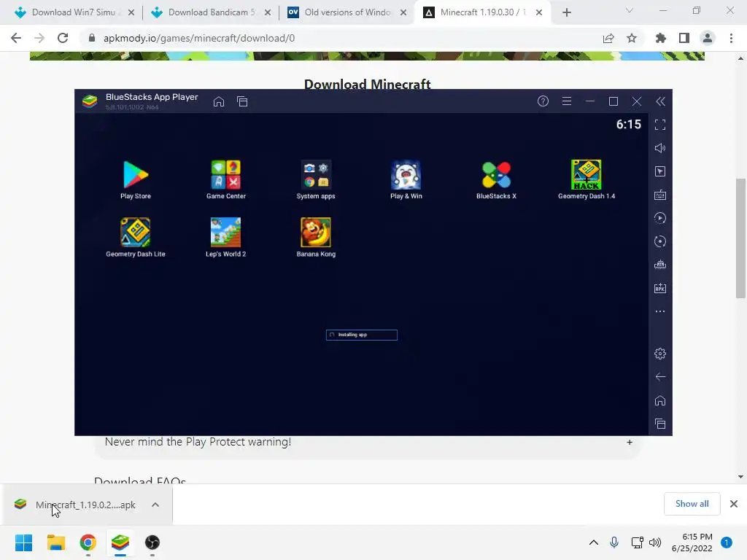
Task: Open keyboard game controls icon in sidebar
Action: coord(659,195)
